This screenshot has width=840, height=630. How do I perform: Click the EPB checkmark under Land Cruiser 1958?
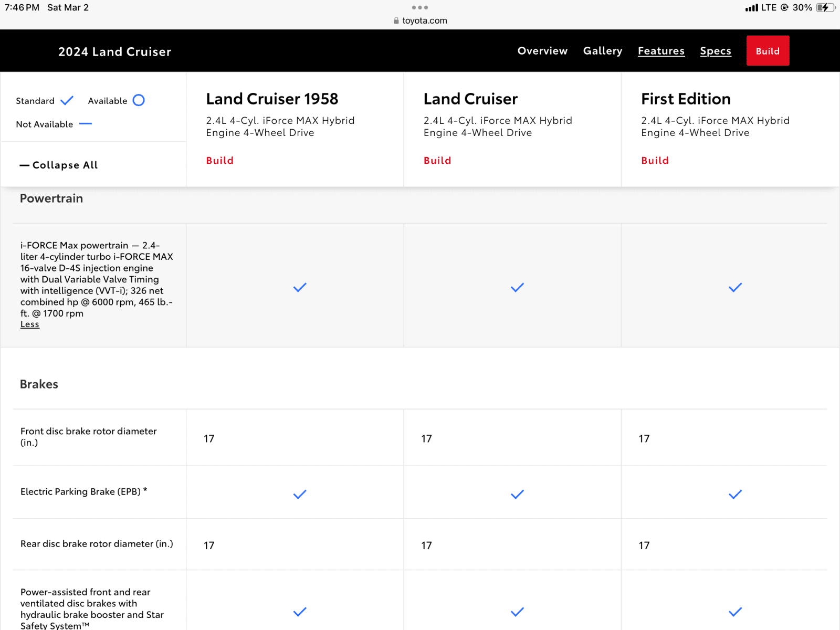point(300,494)
